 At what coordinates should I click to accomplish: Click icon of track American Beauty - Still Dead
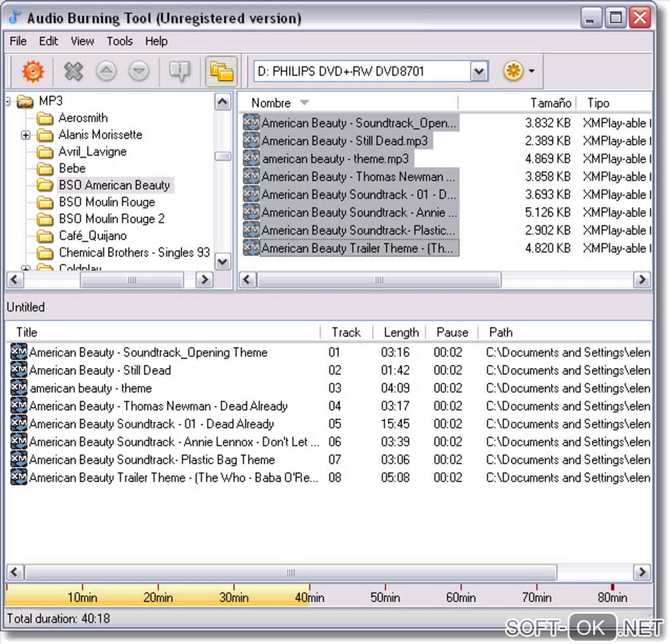tap(19, 370)
